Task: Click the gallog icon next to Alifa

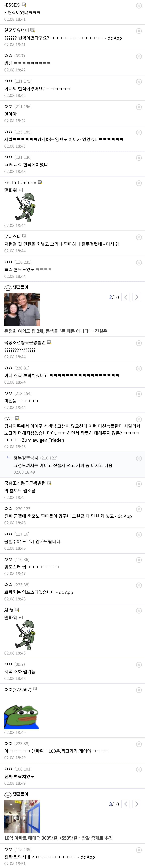Action: [x=17, y=610]
